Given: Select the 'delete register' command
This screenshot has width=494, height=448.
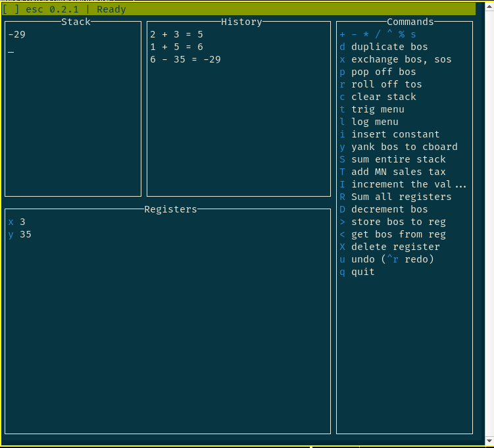Looking at the screenshot, I should 389,247.
